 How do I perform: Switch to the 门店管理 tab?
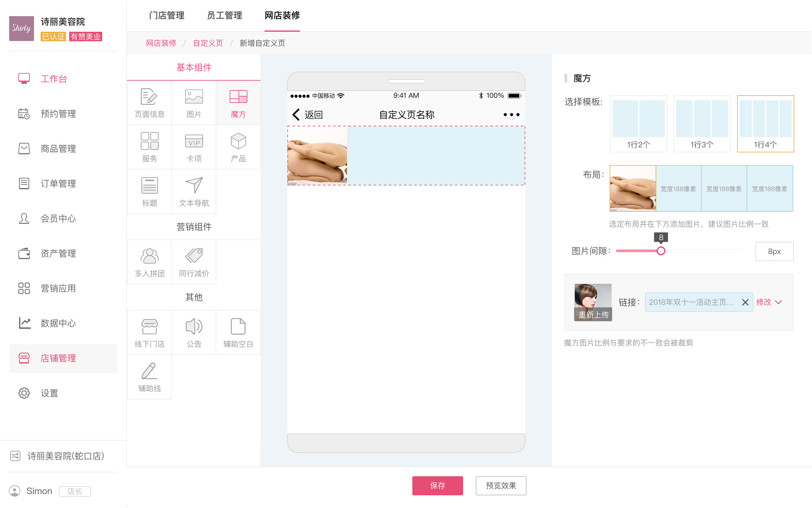point(167,16)
